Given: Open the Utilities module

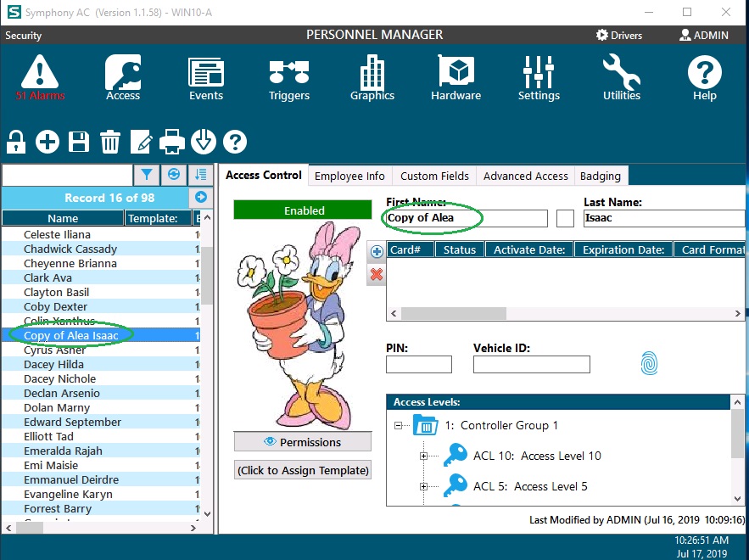Looking at the screenshot, I should click(622, 77).
